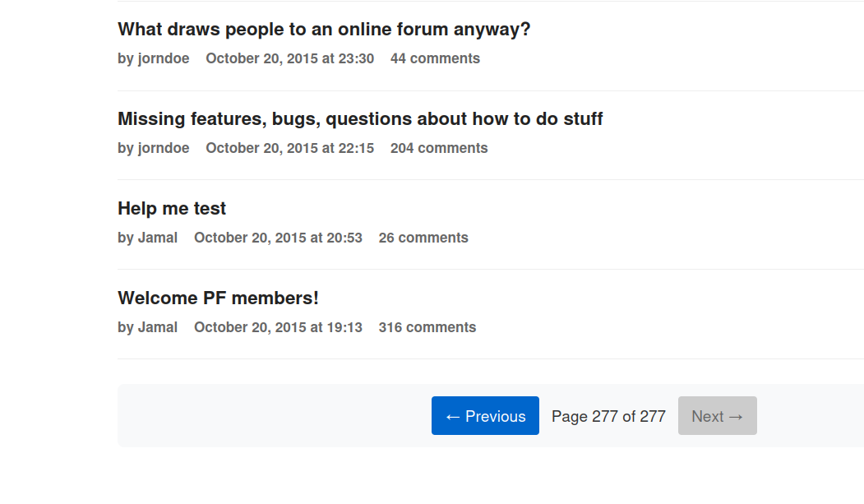Open the 44 comments link

point(435,58)
